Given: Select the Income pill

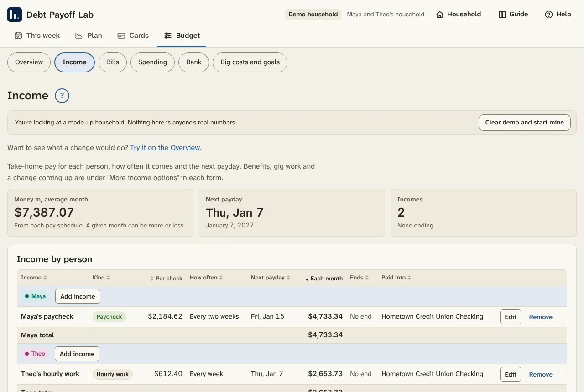Looking at the screenshot, I should point(74,62).
